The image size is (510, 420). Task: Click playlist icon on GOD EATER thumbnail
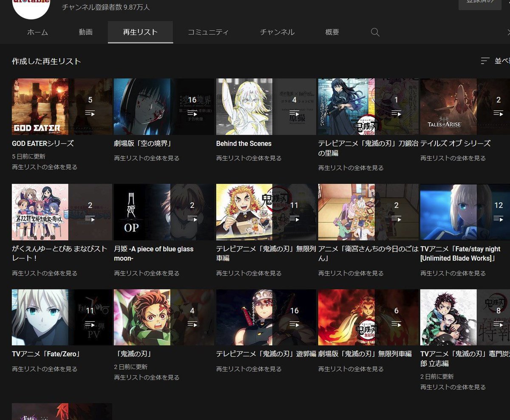click(90, 113)
